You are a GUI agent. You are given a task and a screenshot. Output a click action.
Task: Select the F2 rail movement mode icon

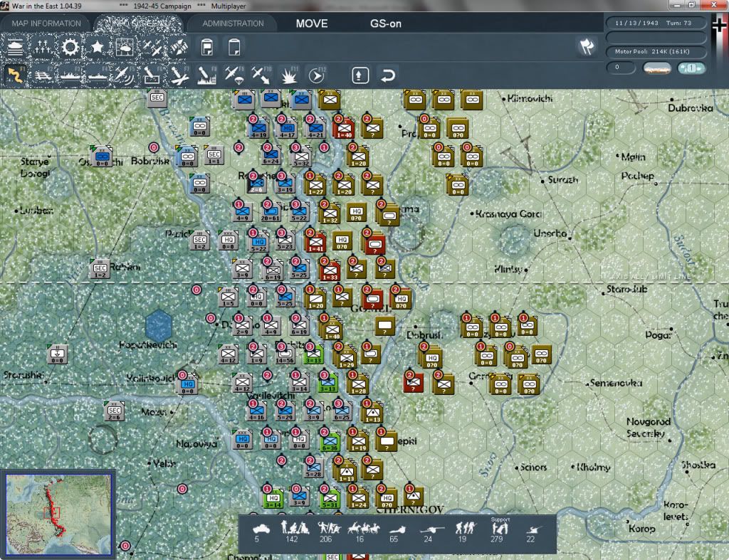43,75
